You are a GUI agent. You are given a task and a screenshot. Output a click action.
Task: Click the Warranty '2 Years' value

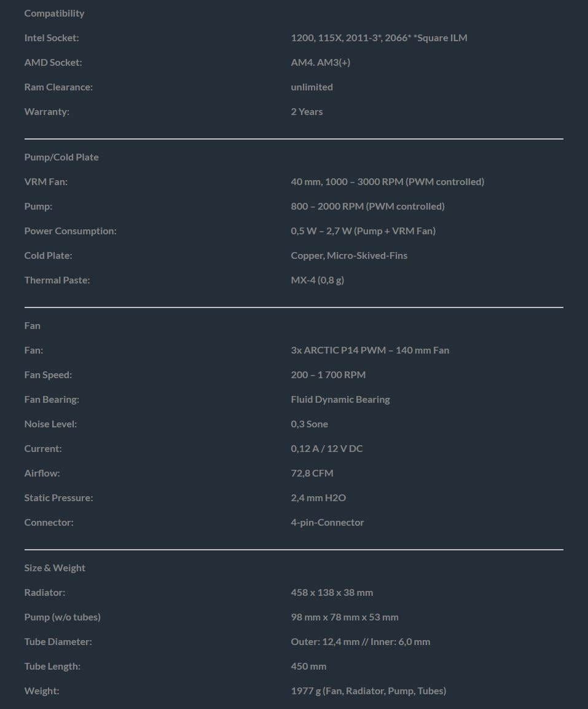coord(307,111)
